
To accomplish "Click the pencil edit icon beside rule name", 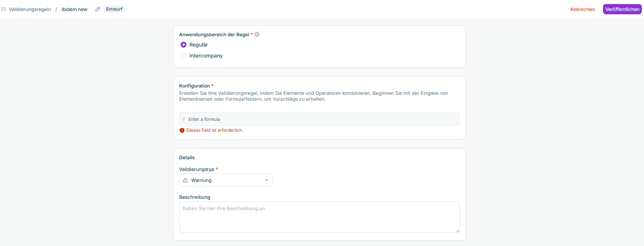I will [x=98, y=9].
